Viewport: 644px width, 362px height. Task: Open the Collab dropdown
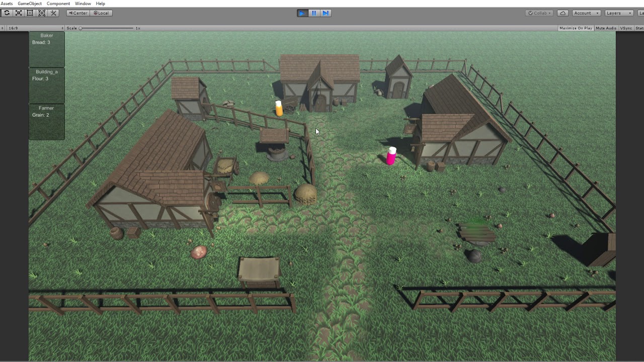point(539,13)
